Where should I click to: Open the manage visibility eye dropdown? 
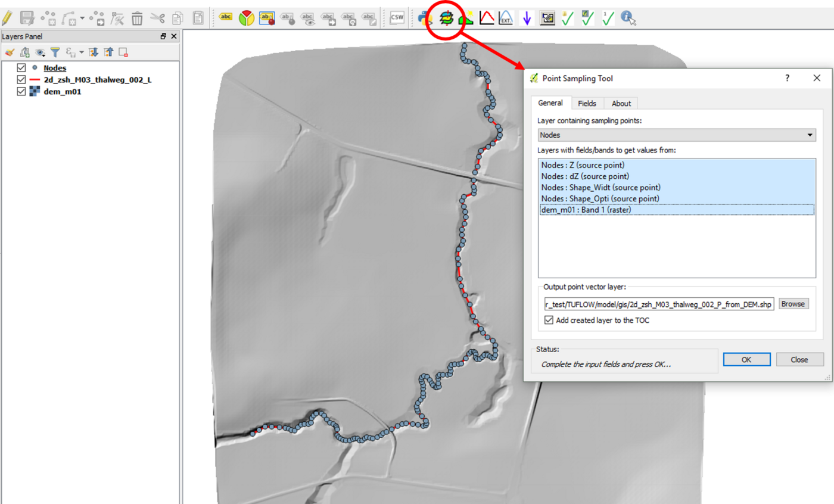(x=40, y=52)
